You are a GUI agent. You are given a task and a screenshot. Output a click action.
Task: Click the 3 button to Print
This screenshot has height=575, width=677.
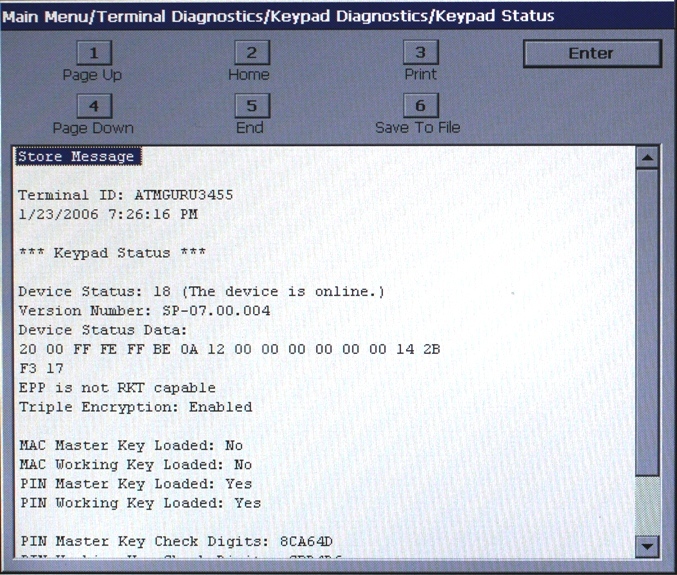coord(421,53)
